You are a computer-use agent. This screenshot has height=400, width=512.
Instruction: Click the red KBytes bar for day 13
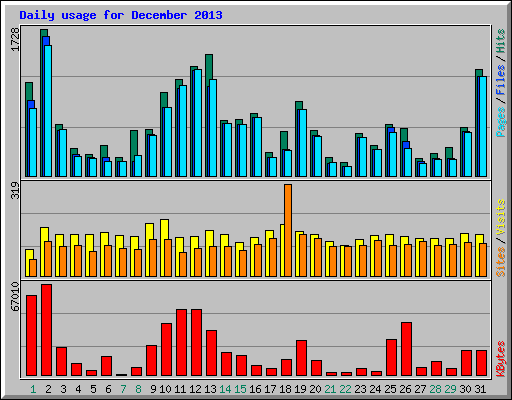pos(211,353)
